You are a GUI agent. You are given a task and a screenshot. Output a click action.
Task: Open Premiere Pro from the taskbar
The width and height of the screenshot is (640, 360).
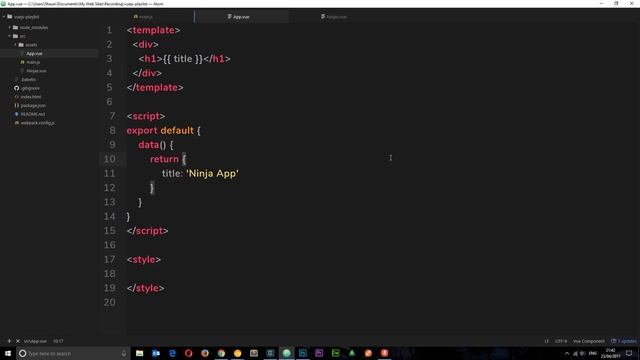(x=319, y=353)
